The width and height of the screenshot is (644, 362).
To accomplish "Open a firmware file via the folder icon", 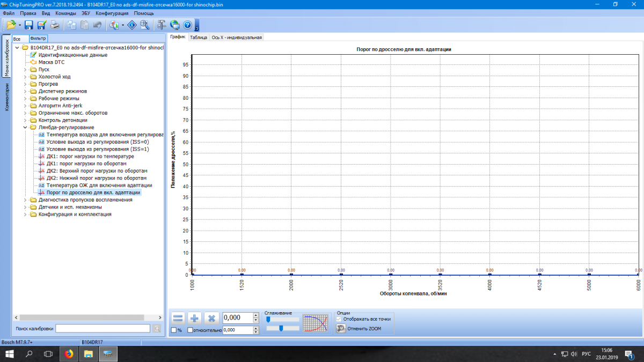I will 11,25.
